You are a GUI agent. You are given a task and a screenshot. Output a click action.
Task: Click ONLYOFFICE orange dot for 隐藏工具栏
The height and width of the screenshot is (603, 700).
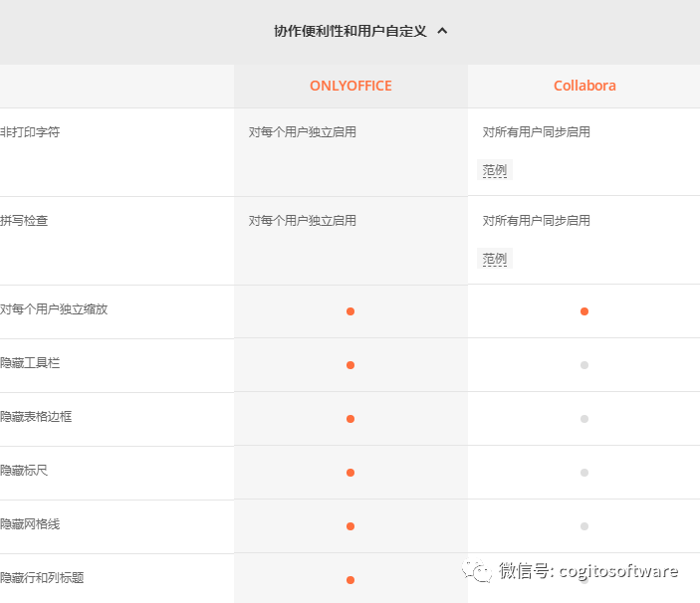pos(350,365)
